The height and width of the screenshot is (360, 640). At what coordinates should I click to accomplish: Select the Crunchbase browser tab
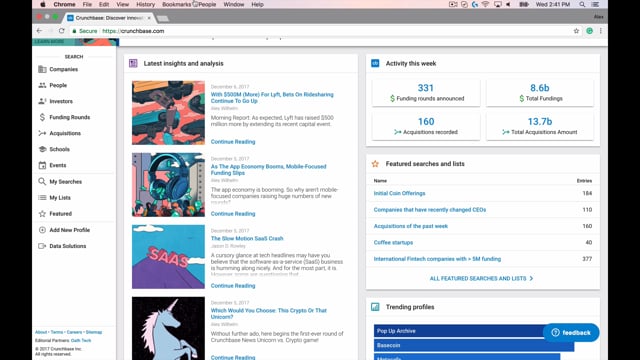coord(109,18)
